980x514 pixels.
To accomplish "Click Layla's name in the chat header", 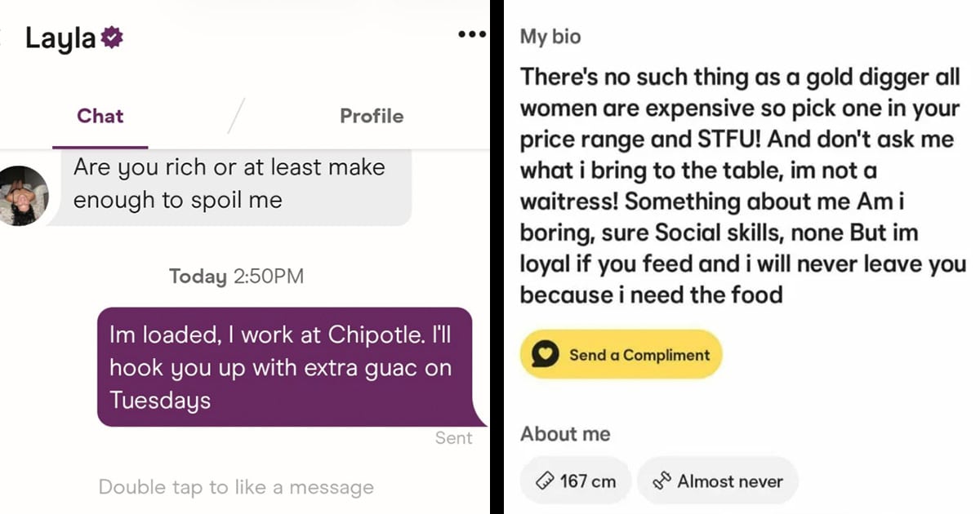I will (60, 38).
